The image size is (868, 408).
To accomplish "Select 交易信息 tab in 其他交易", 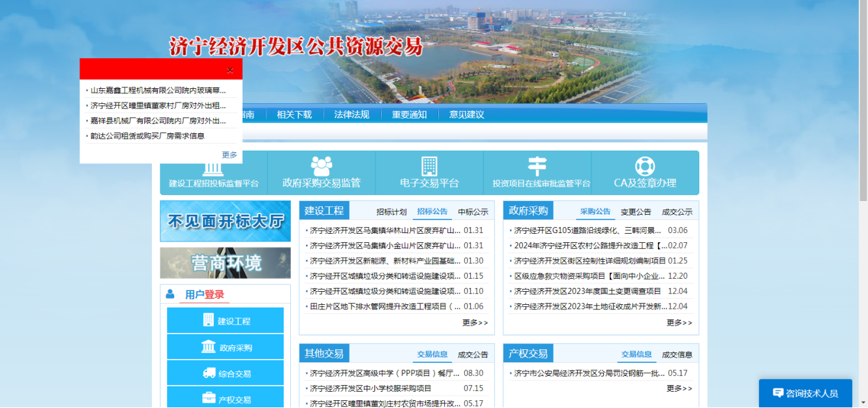I will tap(432, 354).
